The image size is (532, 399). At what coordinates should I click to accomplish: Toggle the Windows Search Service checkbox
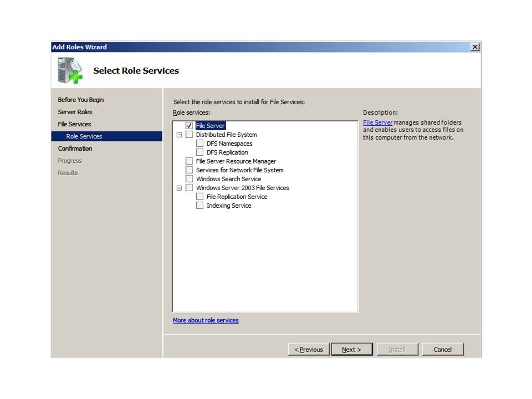coord(190,179)
